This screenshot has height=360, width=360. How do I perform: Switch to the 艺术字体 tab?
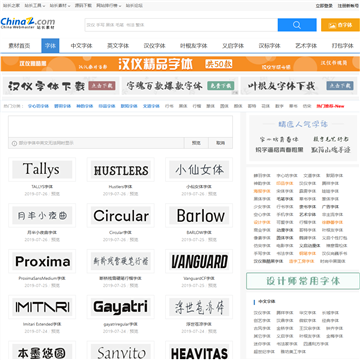tap(306, 46)
